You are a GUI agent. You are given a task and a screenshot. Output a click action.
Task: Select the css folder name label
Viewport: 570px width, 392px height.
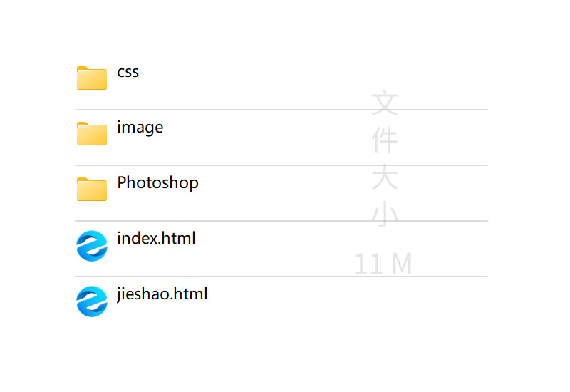pyautogui.click(x=128, y=72)
